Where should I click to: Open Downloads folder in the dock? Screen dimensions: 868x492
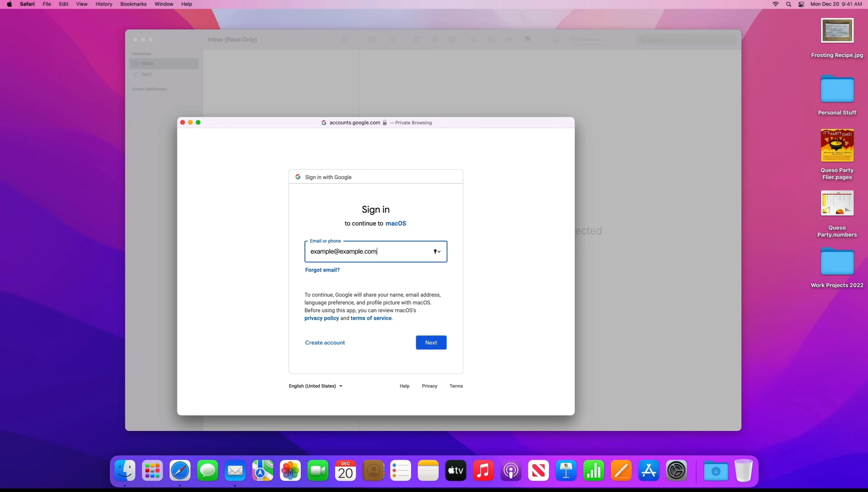[x=716, y=471]
